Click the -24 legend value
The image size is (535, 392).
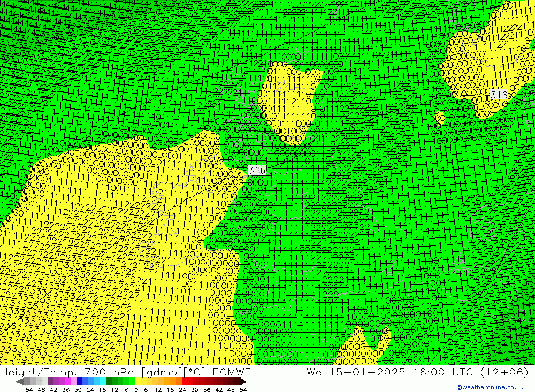tap(88, 390)
